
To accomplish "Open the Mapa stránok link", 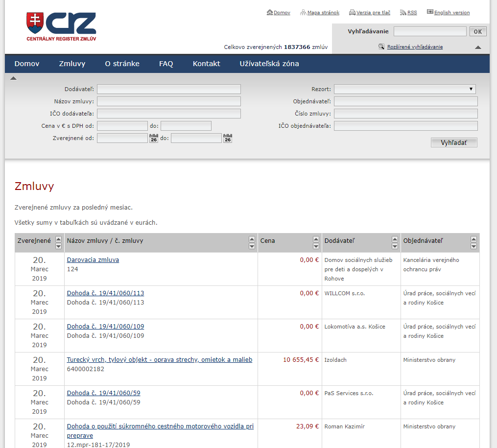I will (323, 13).
